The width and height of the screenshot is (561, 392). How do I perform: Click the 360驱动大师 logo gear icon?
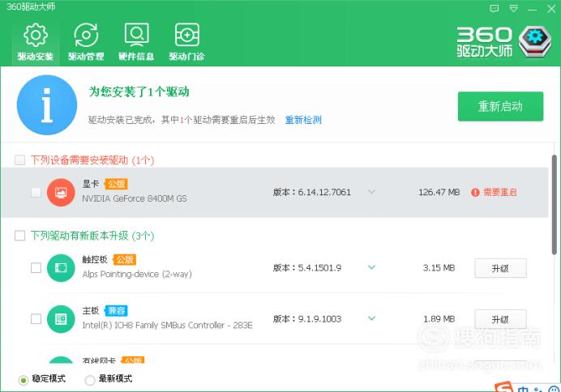click(535, 41)
